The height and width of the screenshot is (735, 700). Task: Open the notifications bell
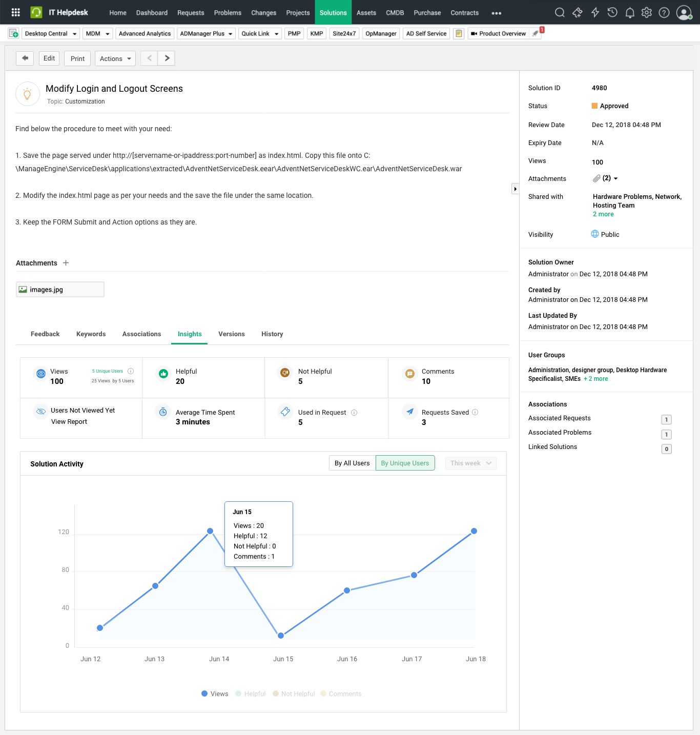click(630, 12)
